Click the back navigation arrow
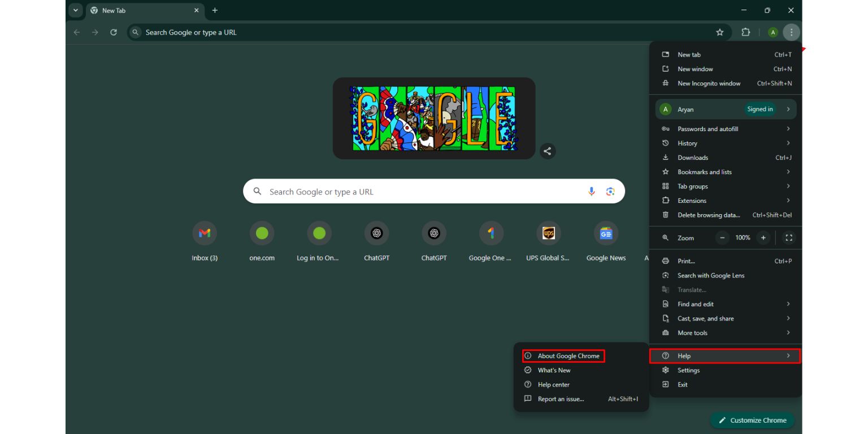Image resolution: width=868 pixels, height=434 pixels. (x=77, y=32)
